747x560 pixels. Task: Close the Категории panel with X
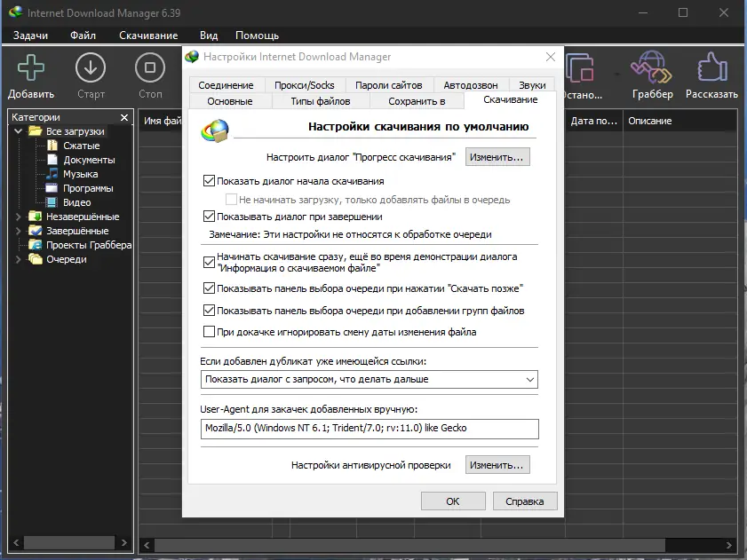124,117
